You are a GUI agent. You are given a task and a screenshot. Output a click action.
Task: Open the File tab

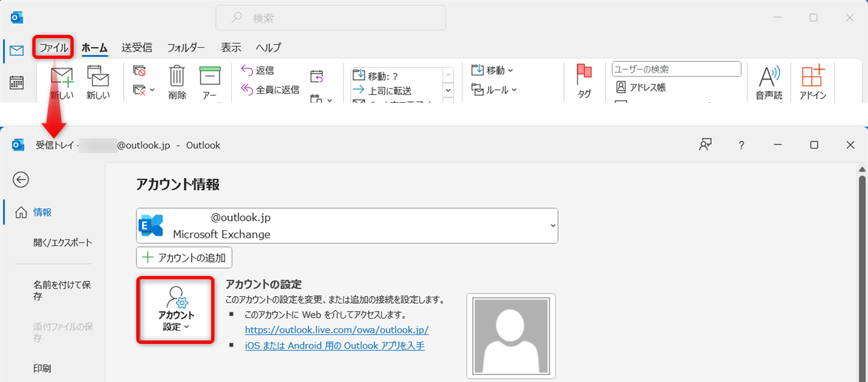click(53, 47)
